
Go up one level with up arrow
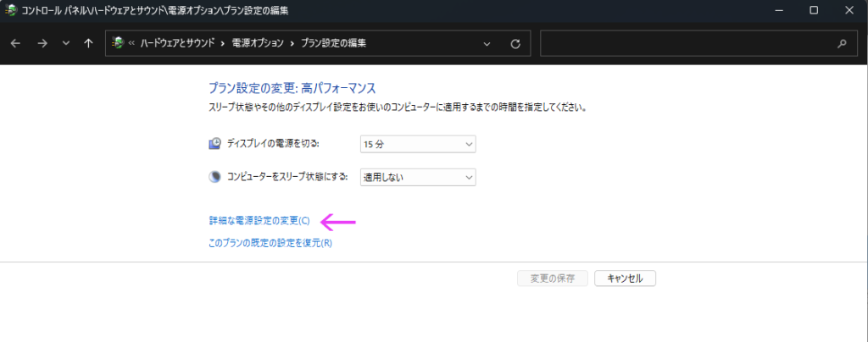coord(88,44)
